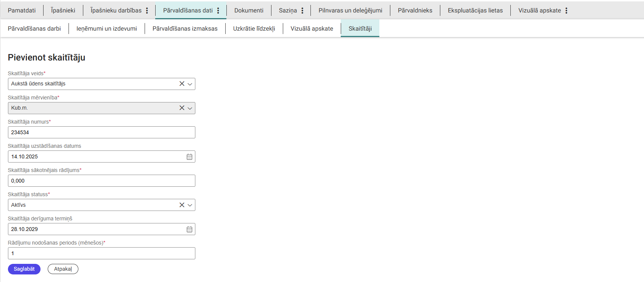Open three-dot menu next to Saziņa
The height and width of the screenshot is (282, 644).
point(302,11)
